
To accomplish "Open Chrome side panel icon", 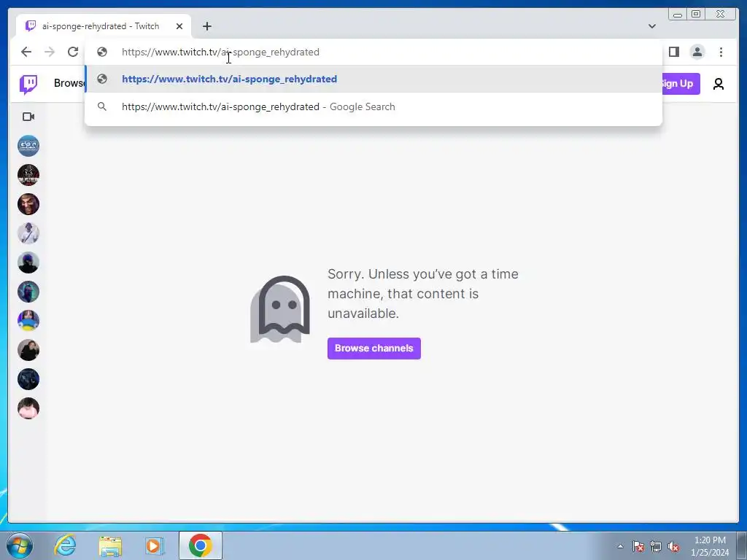I will pos(673,52).
